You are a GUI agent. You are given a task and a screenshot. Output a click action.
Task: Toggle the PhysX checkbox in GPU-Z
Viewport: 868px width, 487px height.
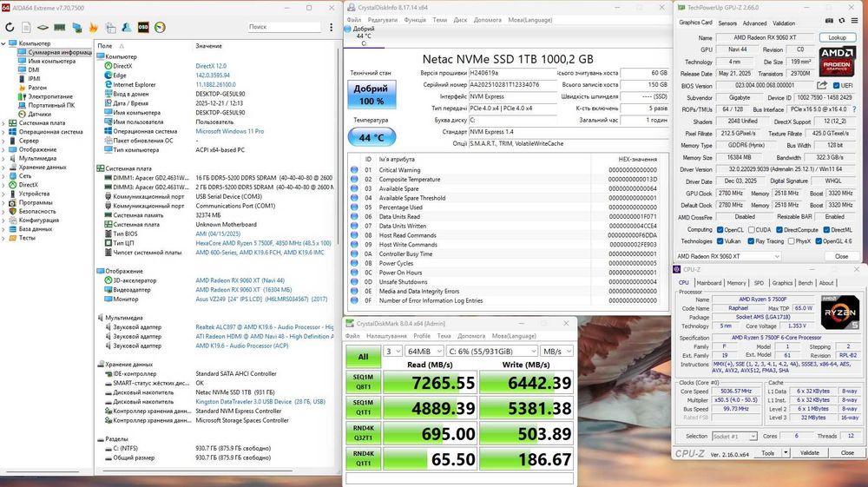791,241
